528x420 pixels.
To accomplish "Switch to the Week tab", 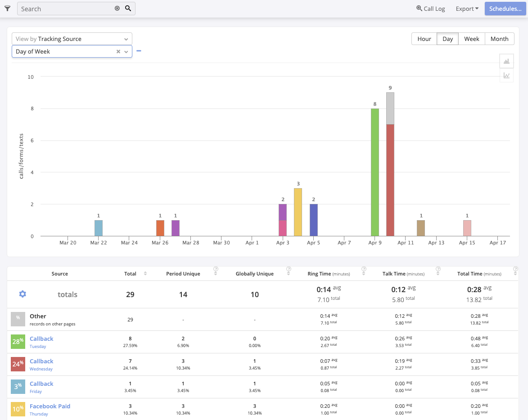I will point(472,39).
